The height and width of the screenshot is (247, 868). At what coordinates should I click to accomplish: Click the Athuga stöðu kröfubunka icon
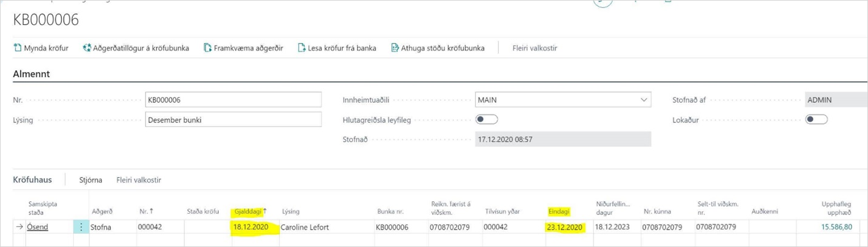pos(395,48)
